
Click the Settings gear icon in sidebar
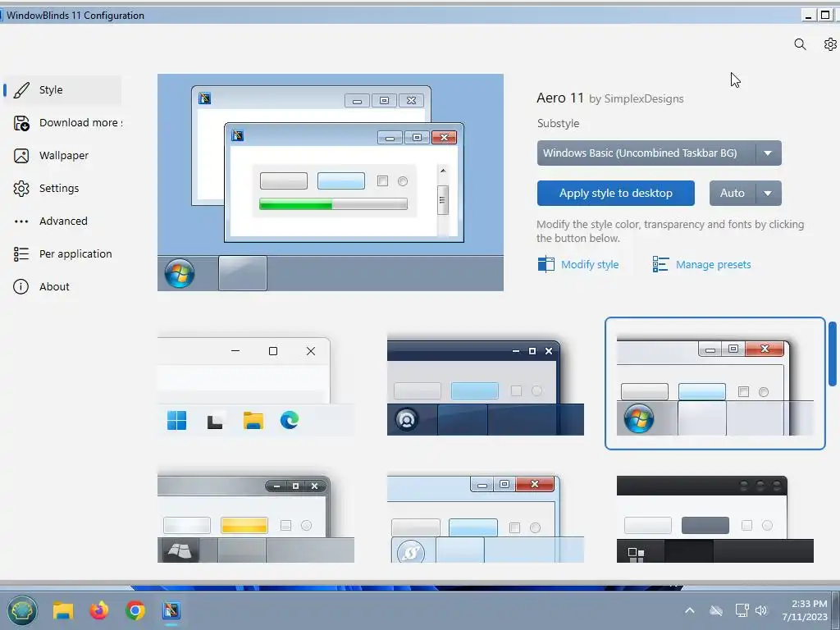pyautogui.click(x=21, y=189)
